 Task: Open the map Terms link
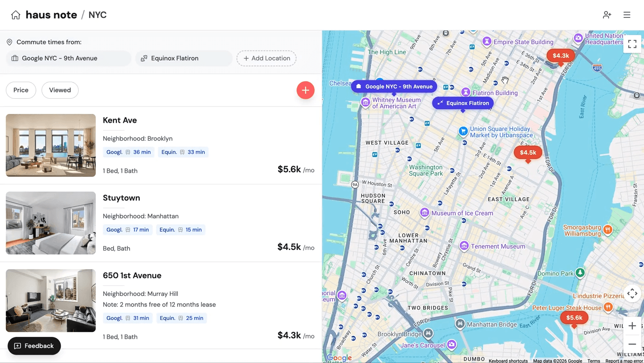pyautogui.click(x=593, y=361)
